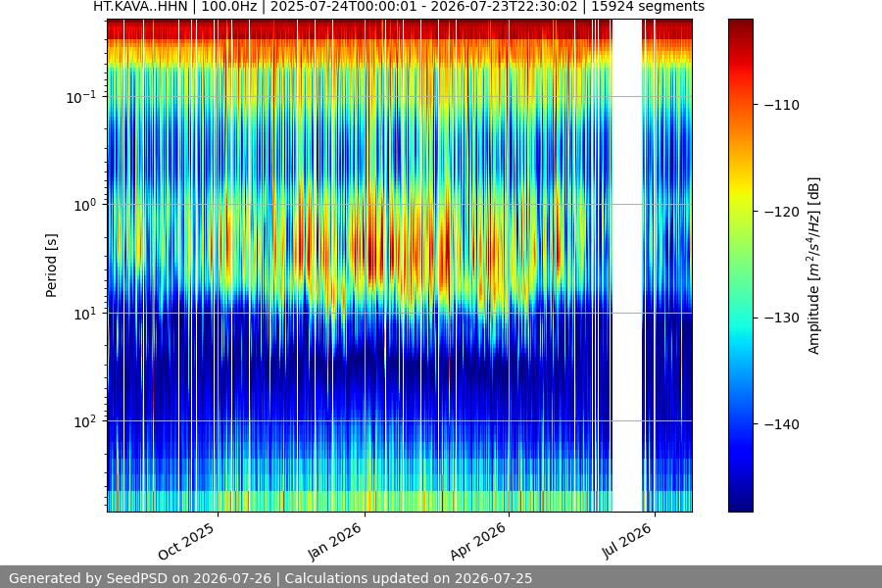
Task: Click the 10⁰ period tick label
Action: pos(84,205)
